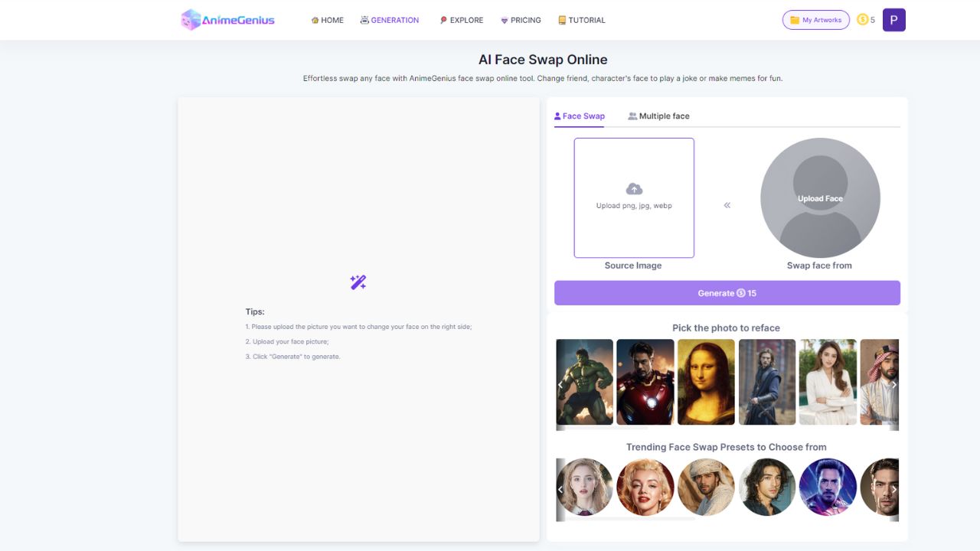
Task: Show next trending face presets
Action: point(894,489)
